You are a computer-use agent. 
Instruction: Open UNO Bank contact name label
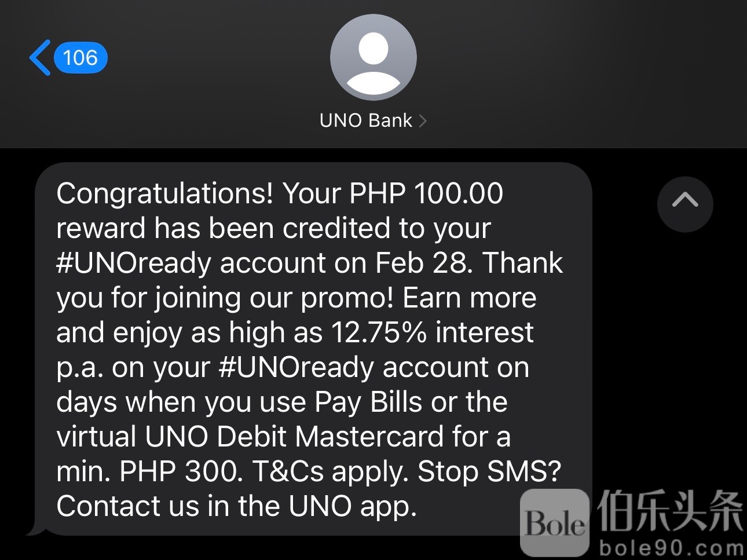[x=366, y=120]
